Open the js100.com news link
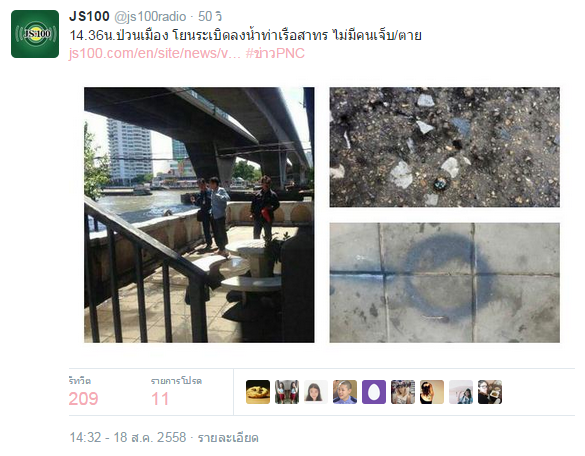Viewport: 585px width, 456px height. coord(155,53)
